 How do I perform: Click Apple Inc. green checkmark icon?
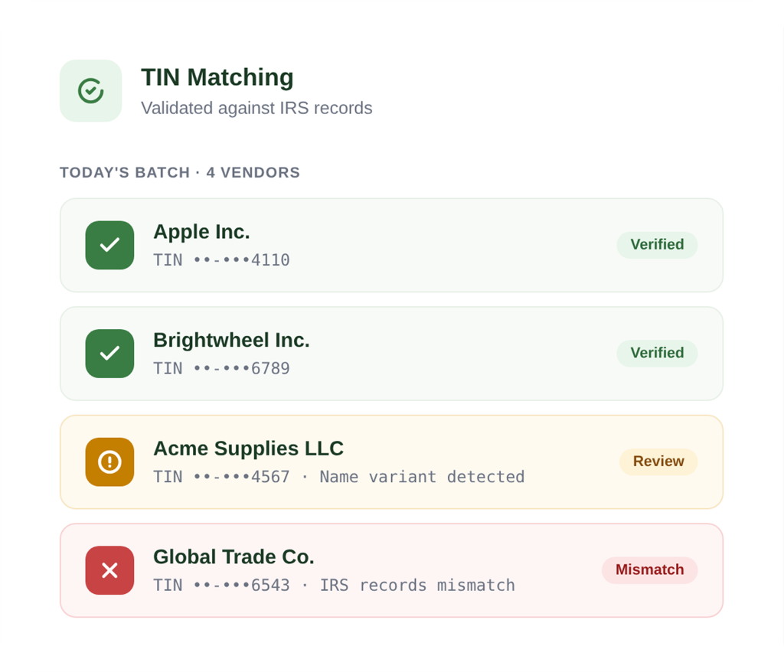coord(109,245)
